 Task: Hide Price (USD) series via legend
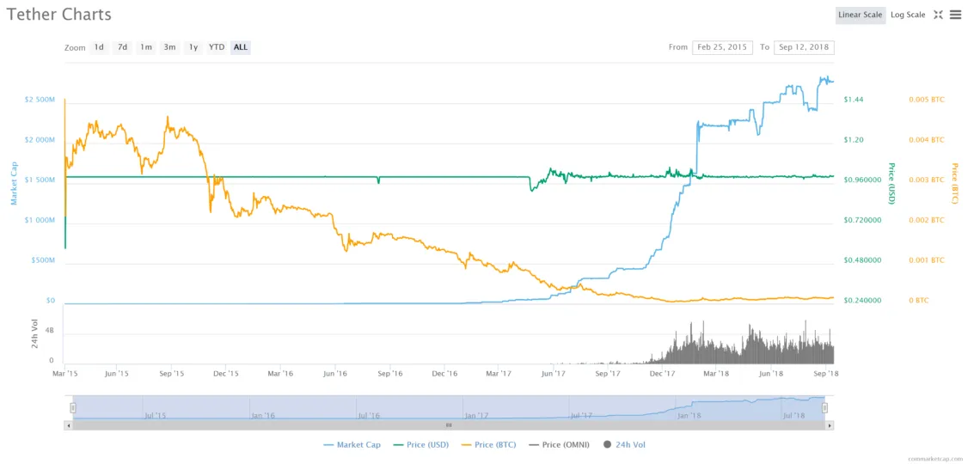pyautogui.click(x=420, y=444)
